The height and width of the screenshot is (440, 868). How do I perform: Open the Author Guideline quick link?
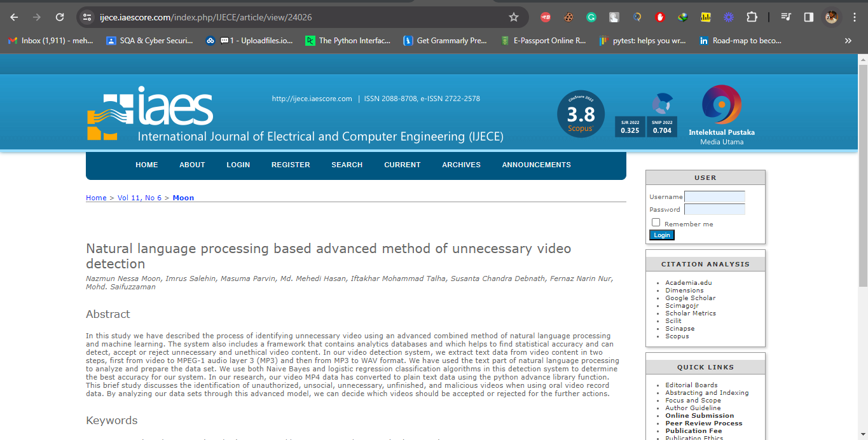pos(693,408)
